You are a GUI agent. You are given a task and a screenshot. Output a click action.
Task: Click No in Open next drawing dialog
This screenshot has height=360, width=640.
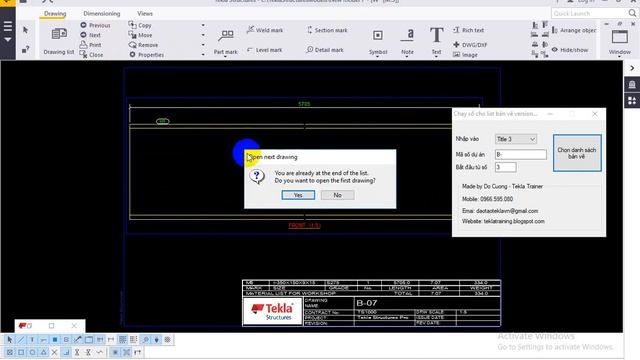[337, 195]
